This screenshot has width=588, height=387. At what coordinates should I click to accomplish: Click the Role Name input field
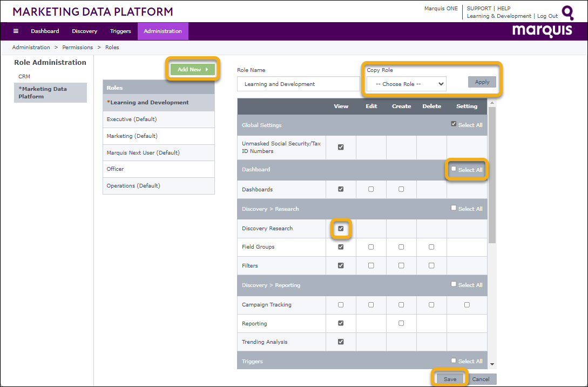(x=299, y=84)
